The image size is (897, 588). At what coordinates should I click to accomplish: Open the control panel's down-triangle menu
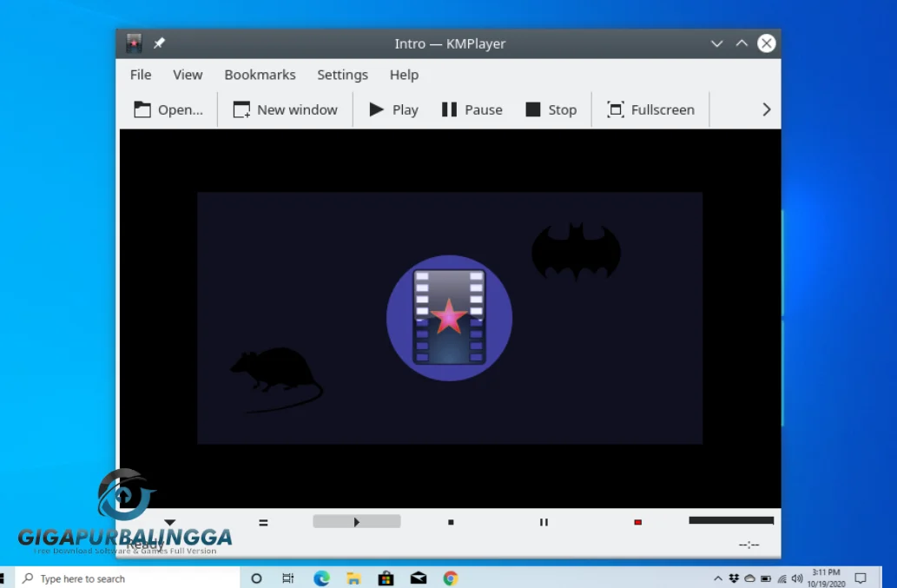point(170,522)
